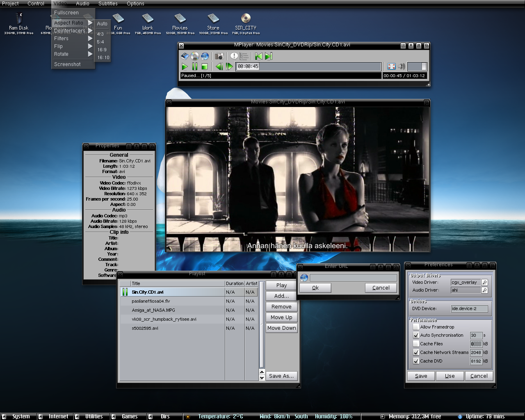
Task: Open the Audio menu
Action: tap(82, 3)
